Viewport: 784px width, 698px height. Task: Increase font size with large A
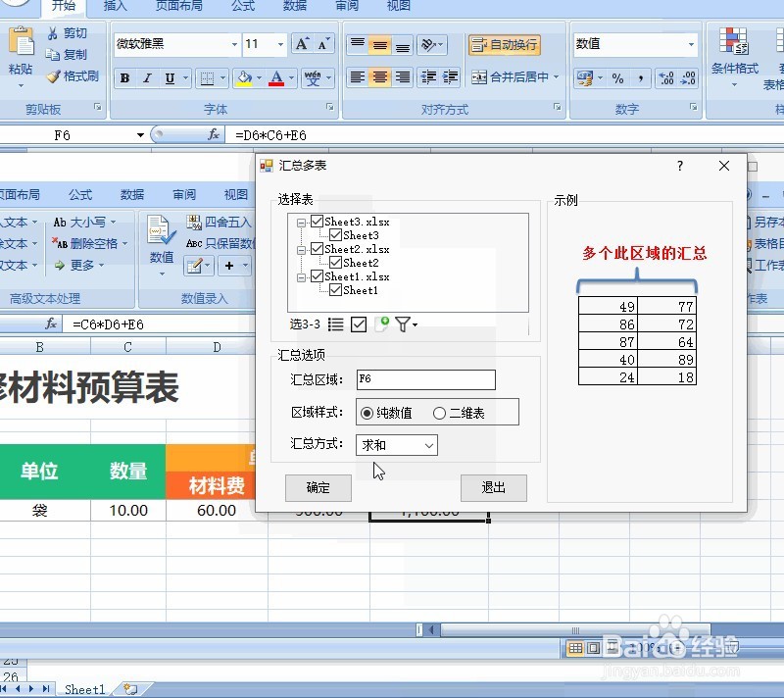(302, 44)
